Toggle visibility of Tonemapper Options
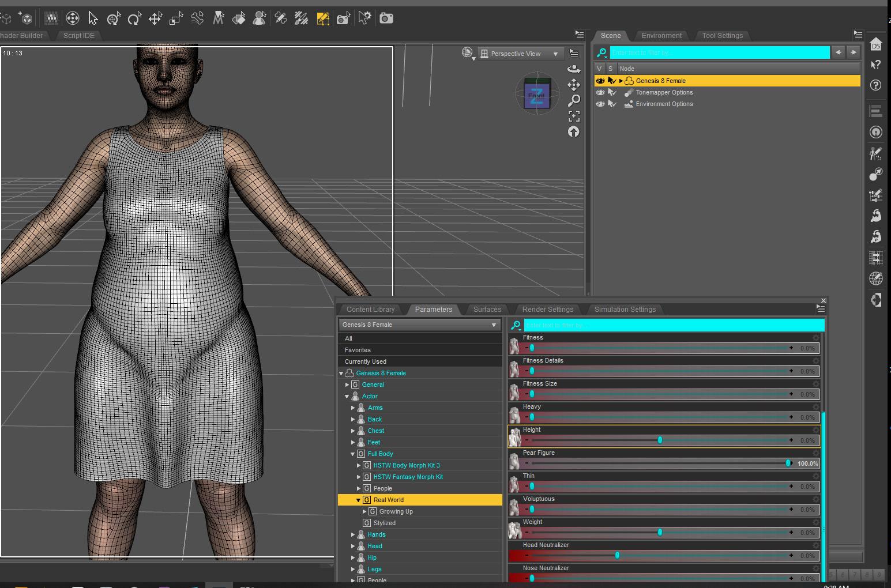Screen dimensions: 891x588 (x=600, y=93)
